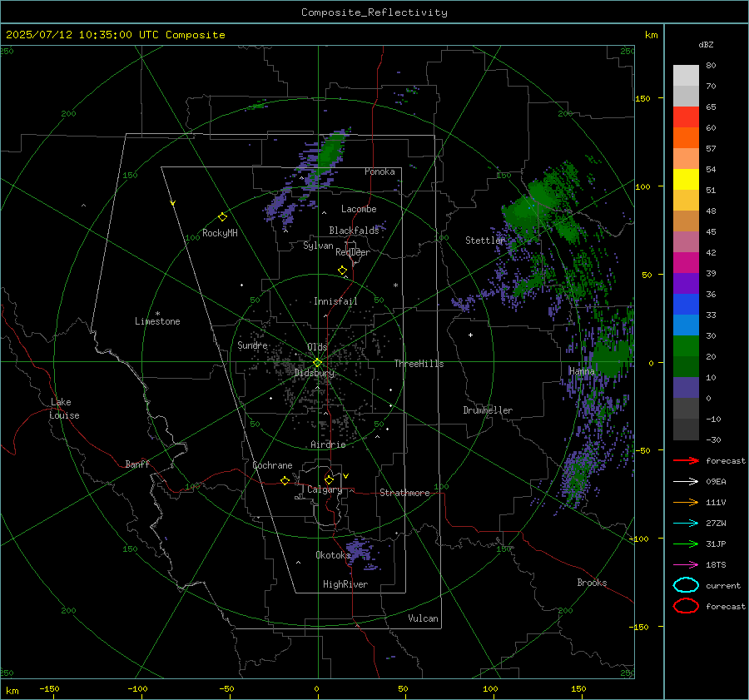
Task: Click the Airdrie city label
Action: (328, 444)
